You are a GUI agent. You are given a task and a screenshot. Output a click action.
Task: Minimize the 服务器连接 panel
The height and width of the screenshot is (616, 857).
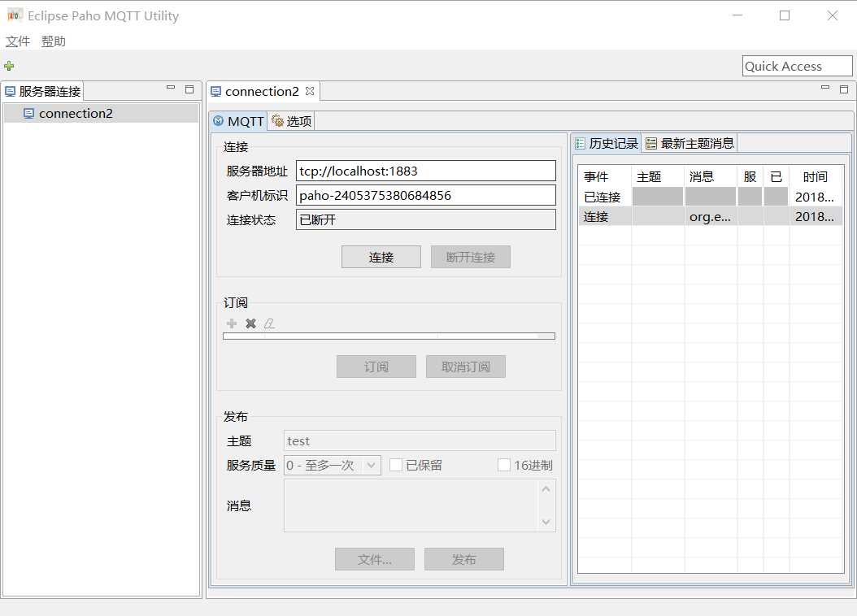coord(171,88)
